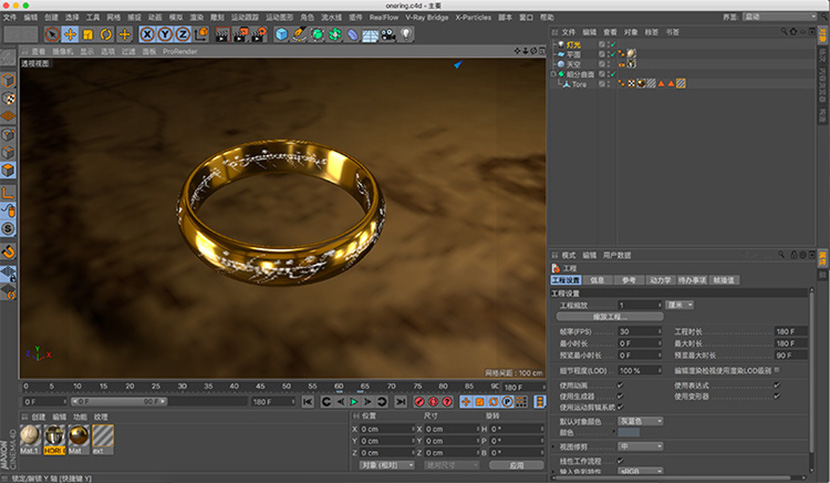Jump to the end of the animation

401,402
